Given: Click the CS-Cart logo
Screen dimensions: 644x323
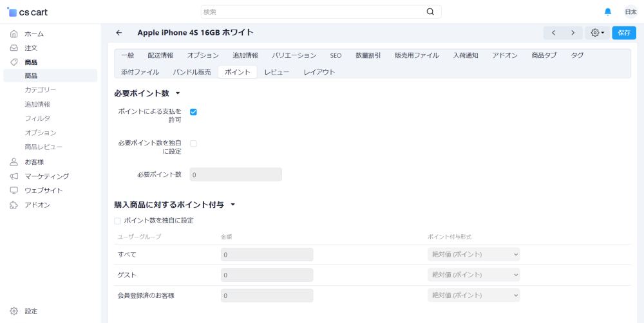Looking at the screenshot, I should (x=28, y=12).
